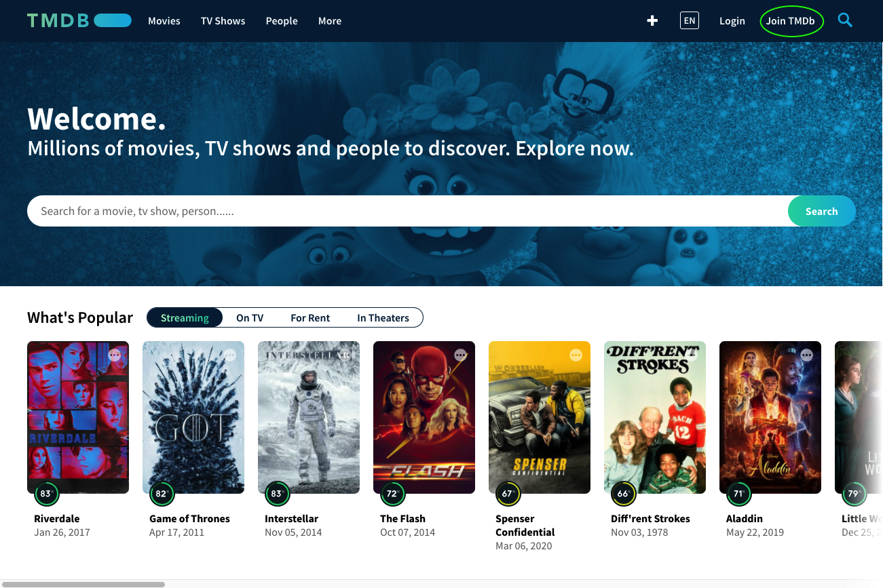Open the header magnifying glass search icon
Viewport: 883px width, 588px height.
coord(844,20)
